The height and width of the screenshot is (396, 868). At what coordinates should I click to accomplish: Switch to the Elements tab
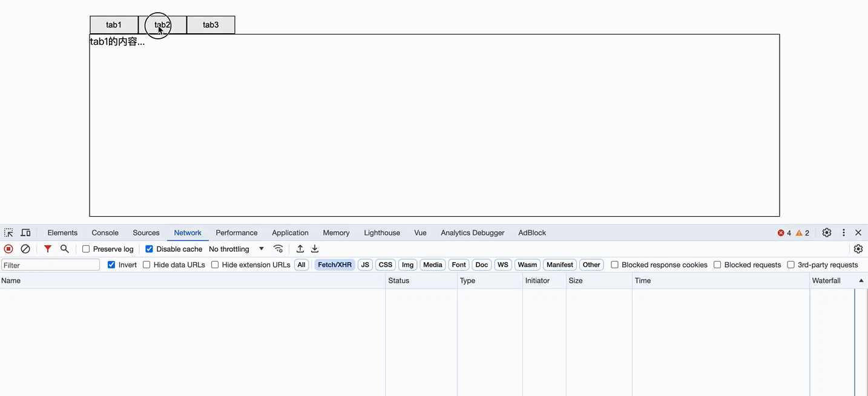62,233
